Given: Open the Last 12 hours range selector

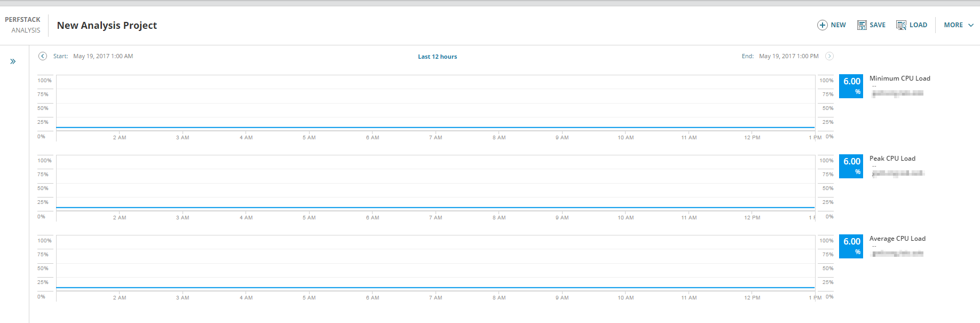Looking at the screenshot, I should coord(437,57).
